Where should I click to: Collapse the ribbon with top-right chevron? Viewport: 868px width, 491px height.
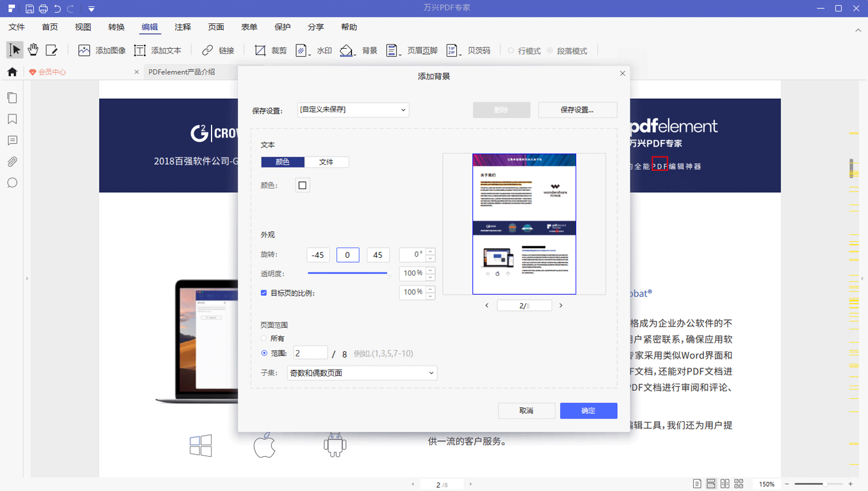point(858,30)
